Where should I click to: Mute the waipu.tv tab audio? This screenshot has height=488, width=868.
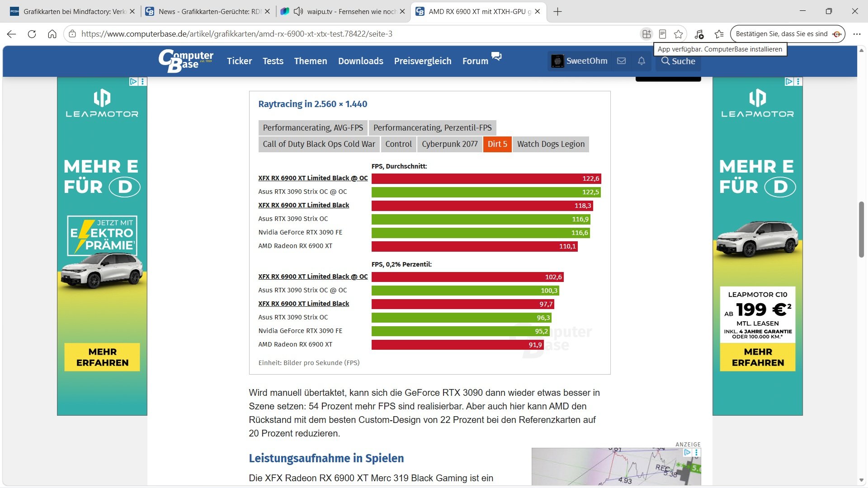point(298,12)
